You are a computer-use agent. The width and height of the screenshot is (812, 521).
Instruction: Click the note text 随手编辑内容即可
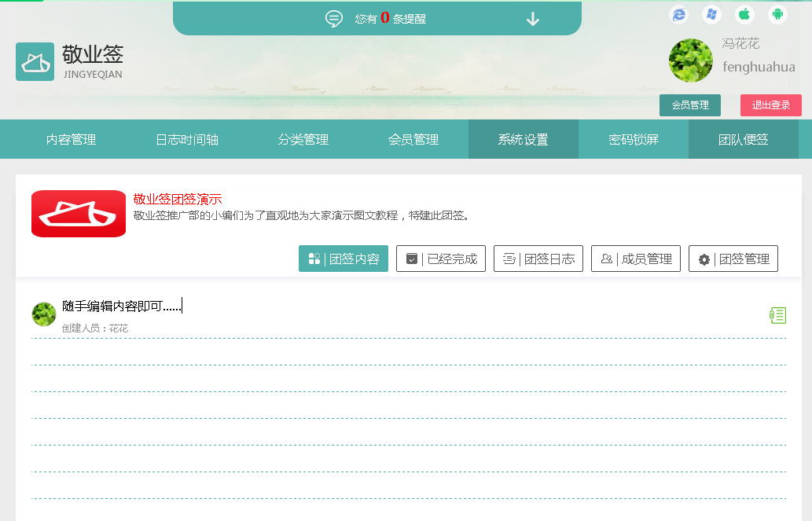click(x=121, y=306)
